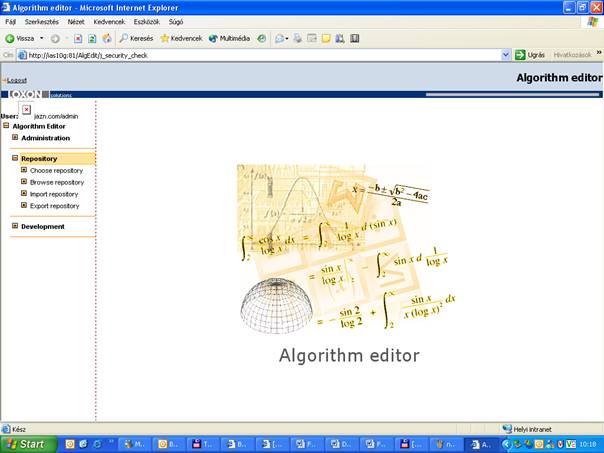The width and height of the screenshot is (604, 453).
Task: Click Internet Explorer quick launch icon
Action: pyautogui.click(x=97, y=444)
